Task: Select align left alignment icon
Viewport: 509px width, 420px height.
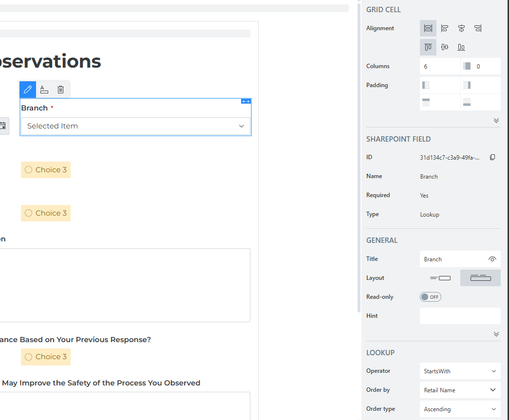Action: (445, 28)
